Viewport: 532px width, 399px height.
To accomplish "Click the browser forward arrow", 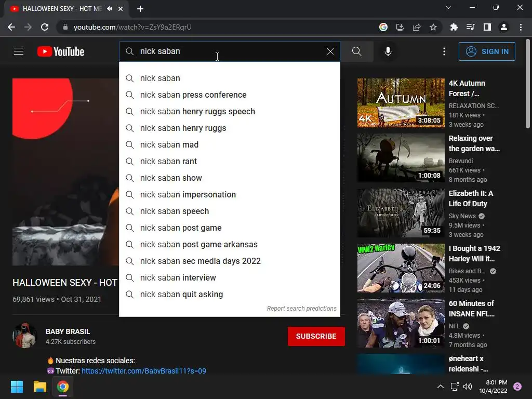I will click(28, 27).
